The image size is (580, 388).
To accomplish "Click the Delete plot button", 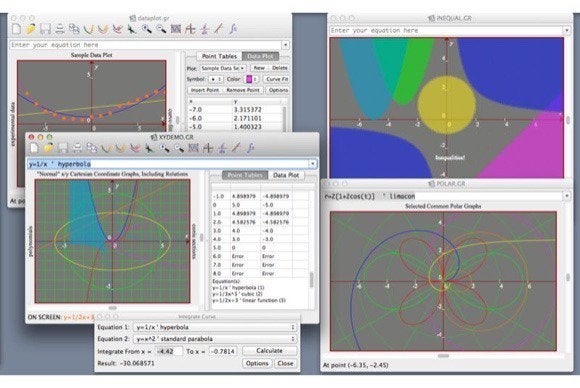I will pyautogui.click(x=279, y=68).
